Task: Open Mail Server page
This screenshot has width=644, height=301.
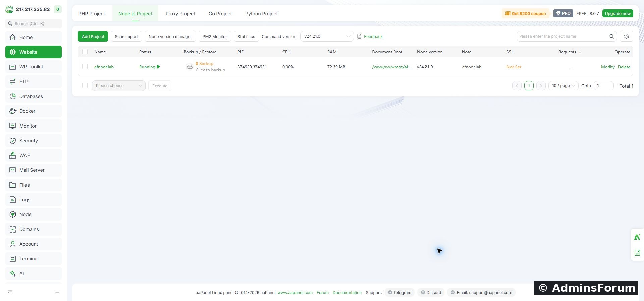Action: (34, 170)
